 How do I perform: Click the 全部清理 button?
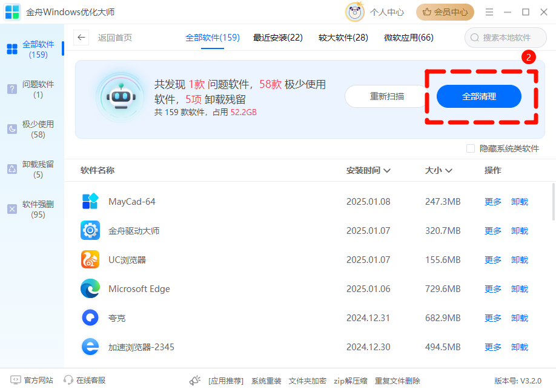tap(478, 96)
